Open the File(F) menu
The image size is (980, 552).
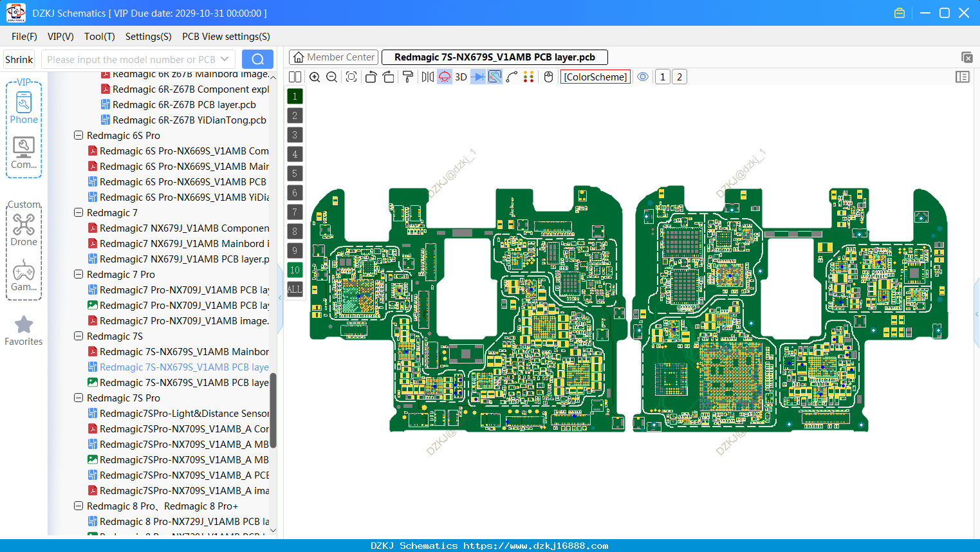pos(24,37)
